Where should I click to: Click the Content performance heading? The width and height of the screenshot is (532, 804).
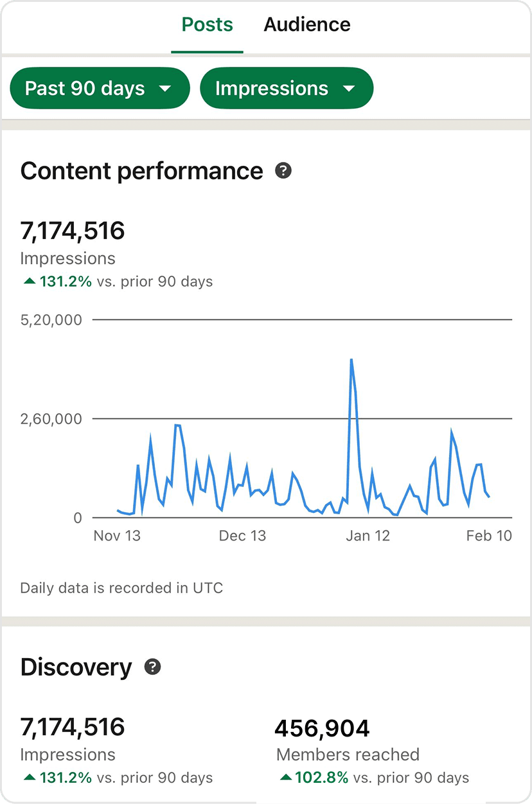point(142,171)
